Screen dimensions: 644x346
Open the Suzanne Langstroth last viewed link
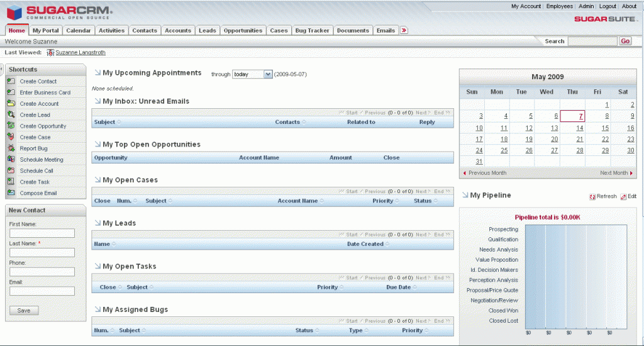click(x=80, y=53)
